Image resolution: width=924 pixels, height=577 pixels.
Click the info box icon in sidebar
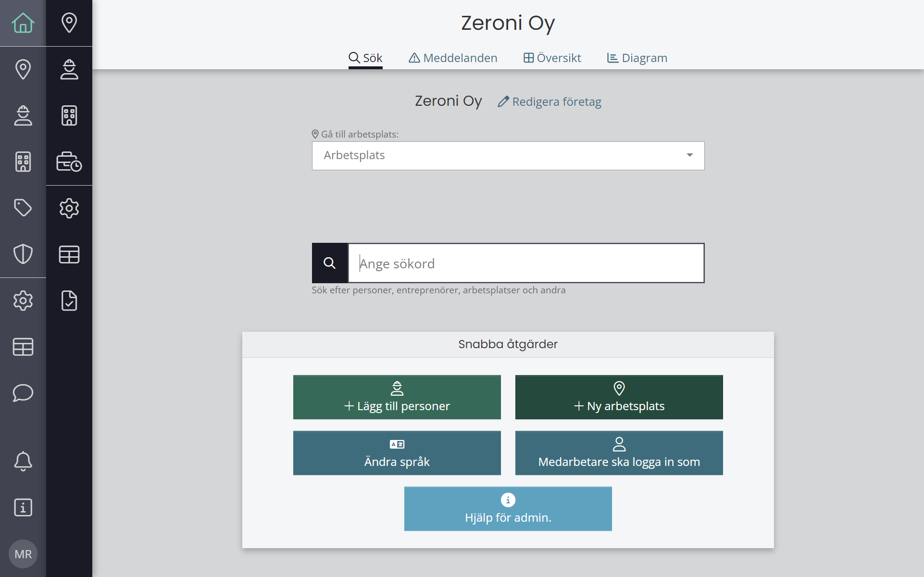click(x=23, y=507)
